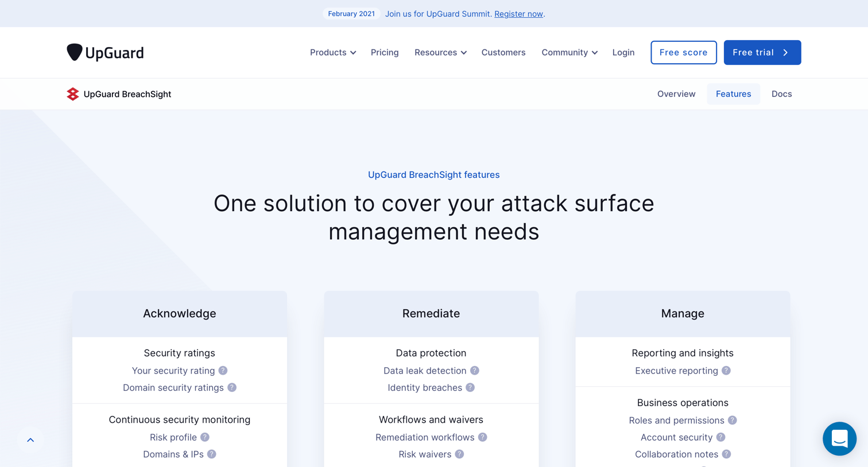Click the Risk waivers label
The width and height of the screenshot is (868, 467).
(425, 454)
